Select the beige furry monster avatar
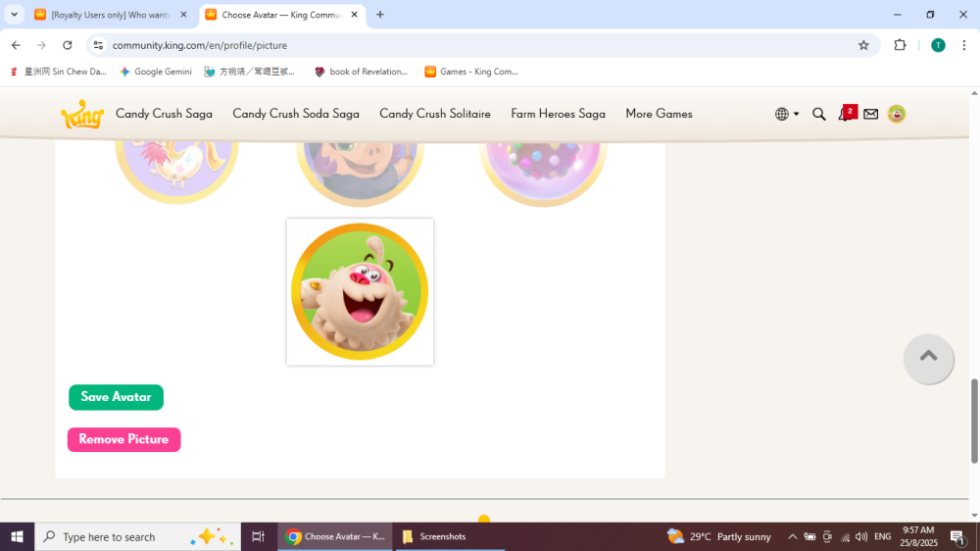This screenshot has height=551, width=980. pyautogui.click(x=360, y=292)
